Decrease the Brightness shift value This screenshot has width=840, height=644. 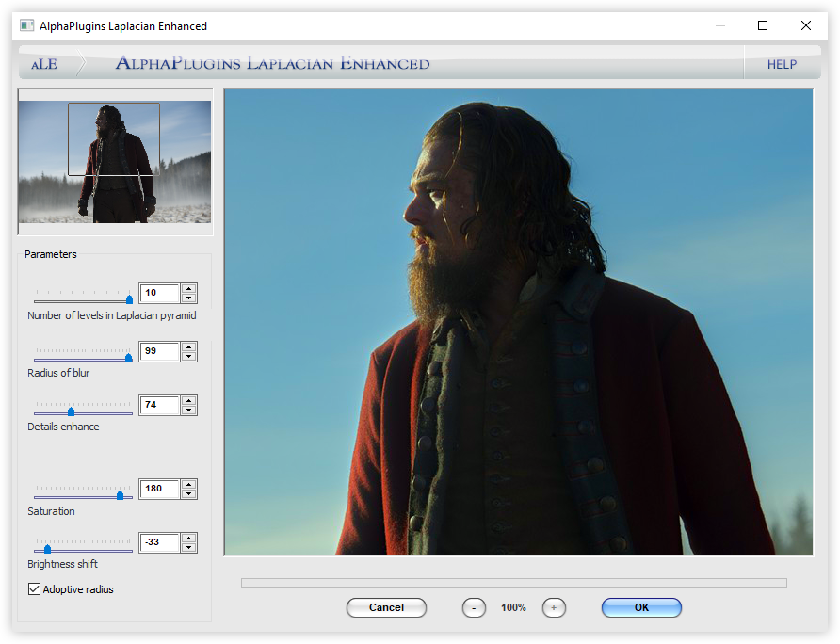point(188,548)
